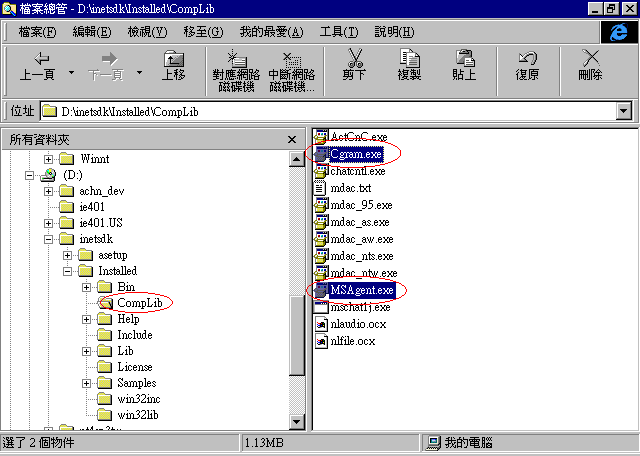Click the 上移 (Up) folder icon
The height and width of the screenshot is (456, 640).
[173, 59]
